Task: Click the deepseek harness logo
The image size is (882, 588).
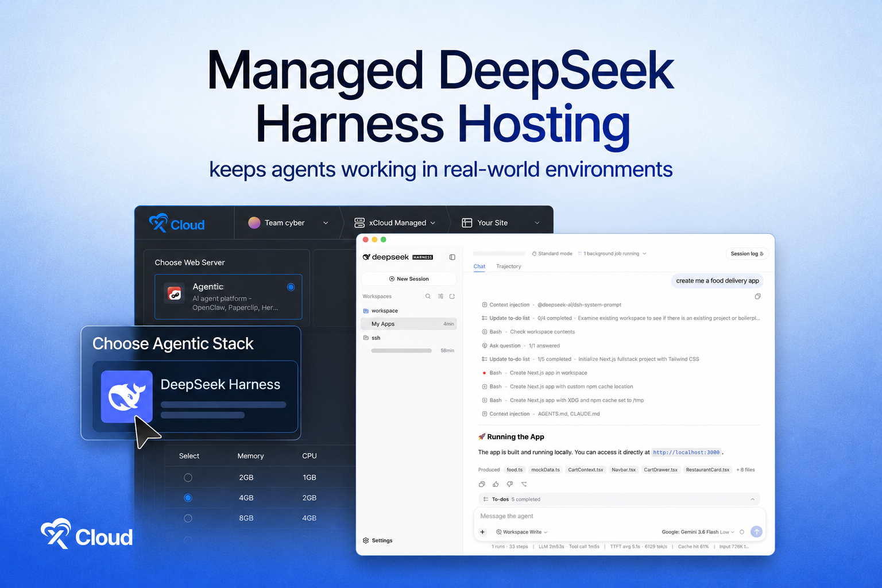Action: coord(397,257)
